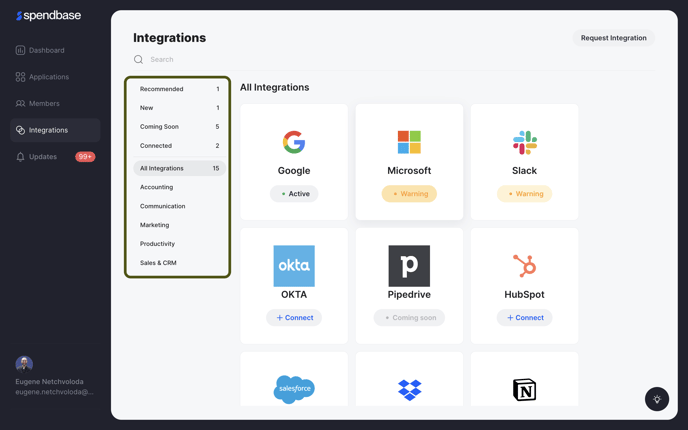Select Integrations in the sidebar

55,130
